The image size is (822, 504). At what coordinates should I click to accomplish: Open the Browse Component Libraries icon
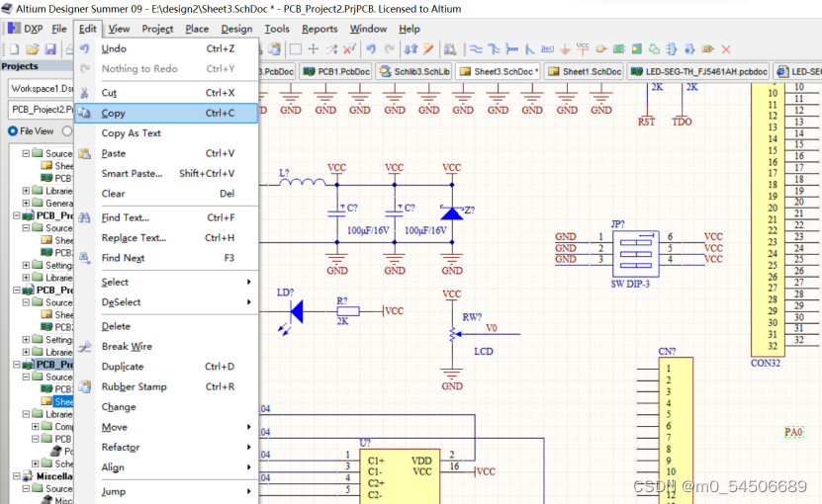[450, 49]
